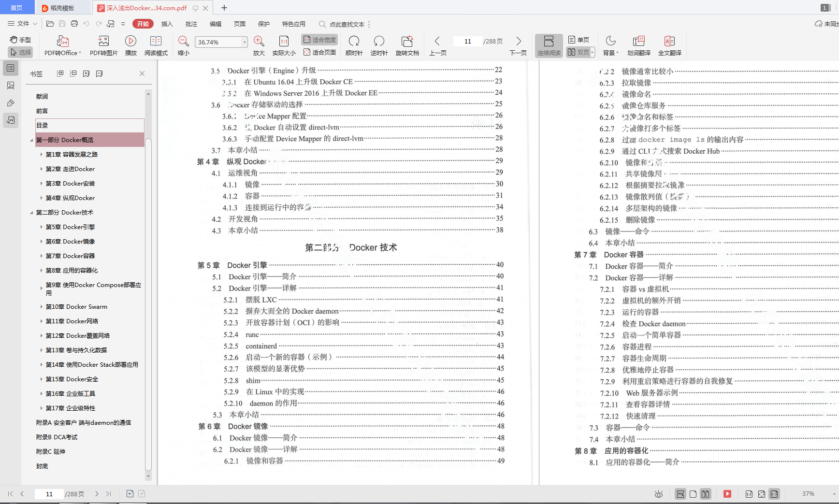
Task: Open 封底 bookmark entry
Action: pos(42,466)
